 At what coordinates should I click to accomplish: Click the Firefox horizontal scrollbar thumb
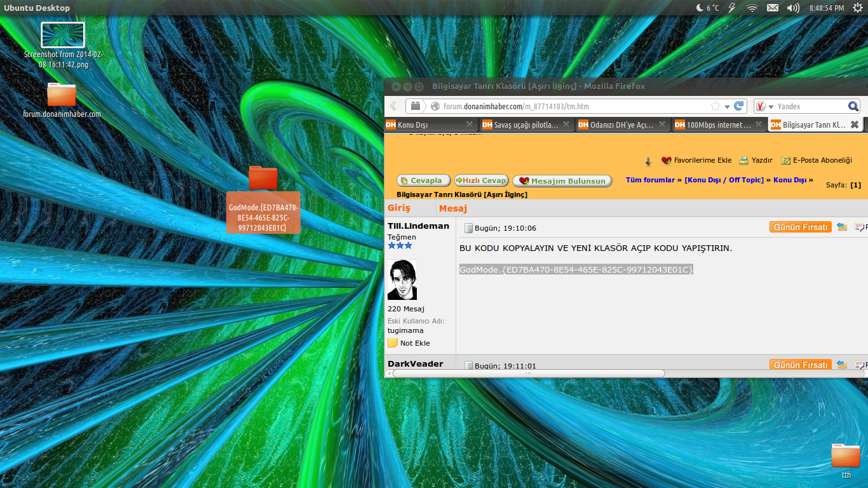coord(529,374)
